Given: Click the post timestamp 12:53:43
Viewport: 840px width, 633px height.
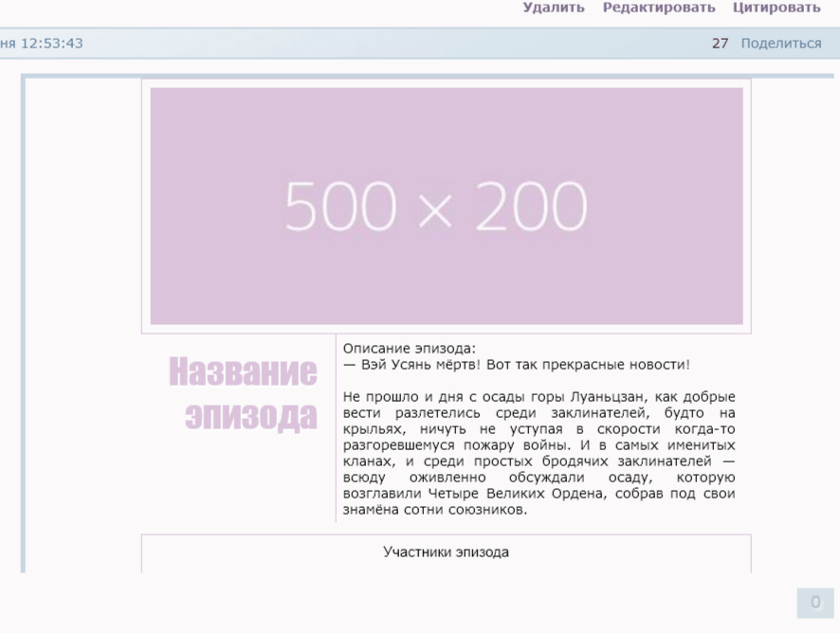Looking at the screenshot, I should pyautogui.click(x=52, y=43).
